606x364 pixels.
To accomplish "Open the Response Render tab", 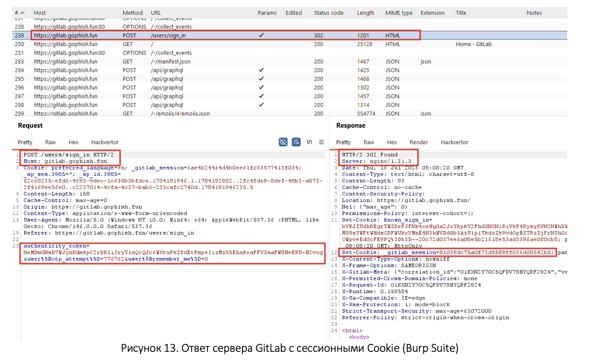I will click(x=419, y=142).
